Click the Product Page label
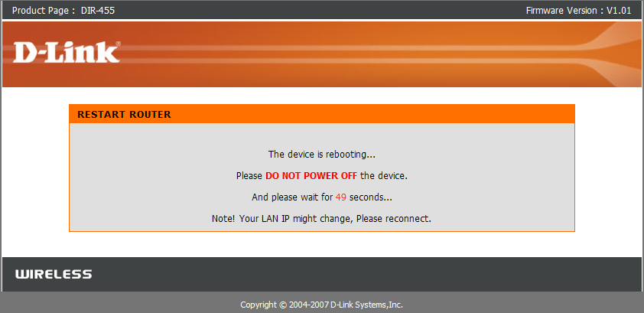This screenshot has width=644, height=313. [44, 11]
